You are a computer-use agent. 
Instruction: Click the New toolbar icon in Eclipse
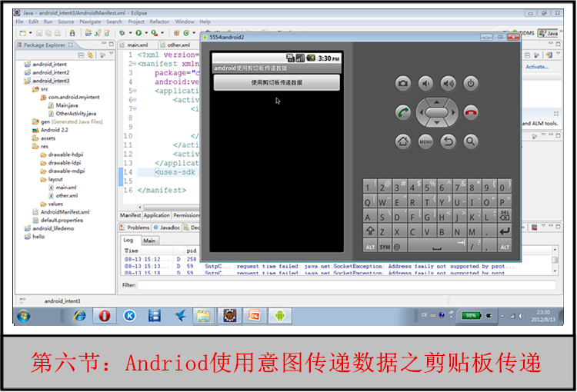click(23, 33)
